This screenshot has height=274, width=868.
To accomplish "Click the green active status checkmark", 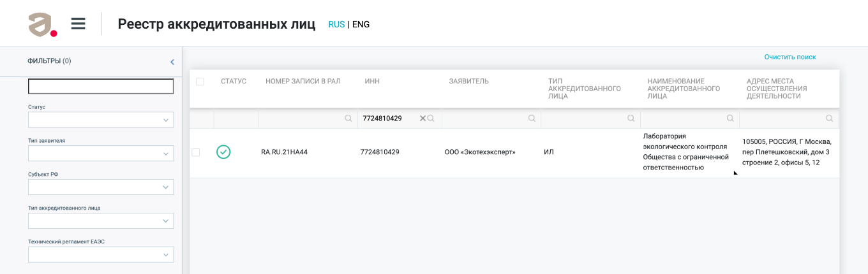I will click(223, 152).
